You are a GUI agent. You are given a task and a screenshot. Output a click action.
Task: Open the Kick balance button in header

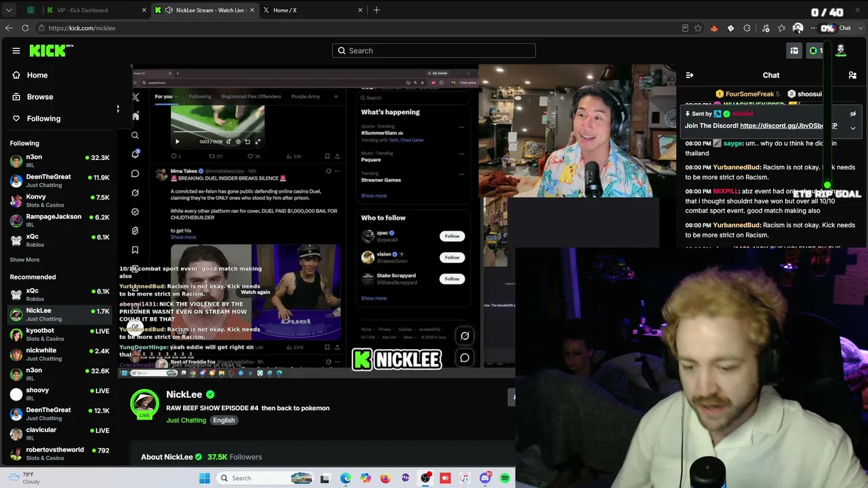click(x=816, y=50)
